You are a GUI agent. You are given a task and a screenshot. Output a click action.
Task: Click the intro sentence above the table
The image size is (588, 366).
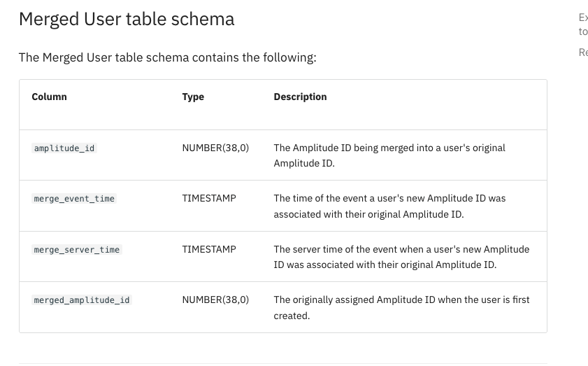[168, 57]
